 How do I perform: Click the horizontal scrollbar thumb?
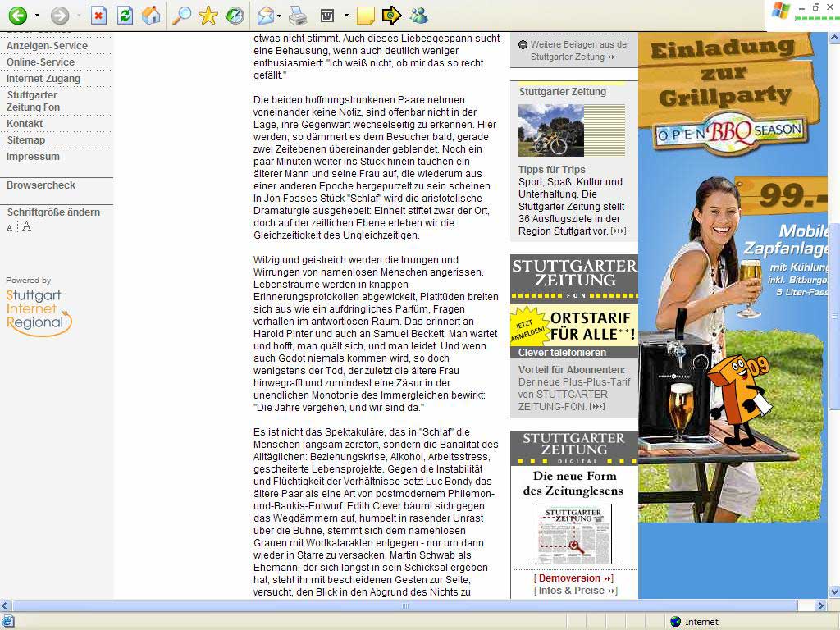point(404,606)
